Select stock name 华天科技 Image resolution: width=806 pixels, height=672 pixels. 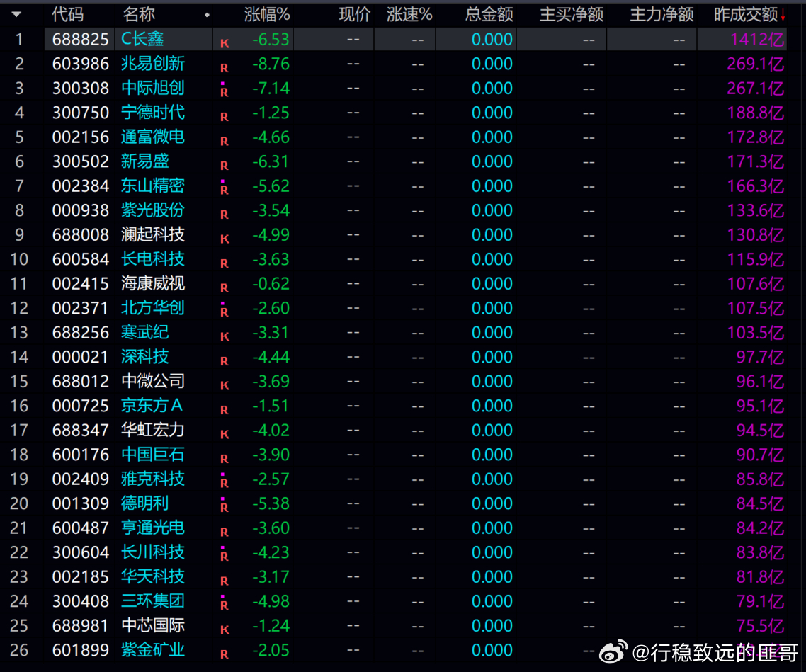[x=153, y=576]
